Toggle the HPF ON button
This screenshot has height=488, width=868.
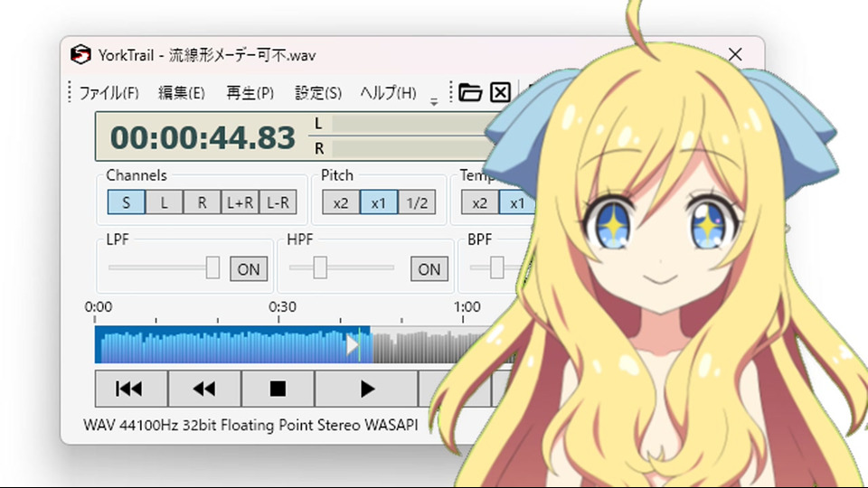click(x=429, y=269)
